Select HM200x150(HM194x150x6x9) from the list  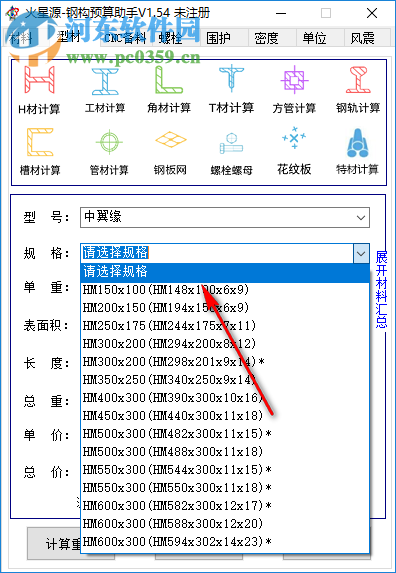pos(225,308)
